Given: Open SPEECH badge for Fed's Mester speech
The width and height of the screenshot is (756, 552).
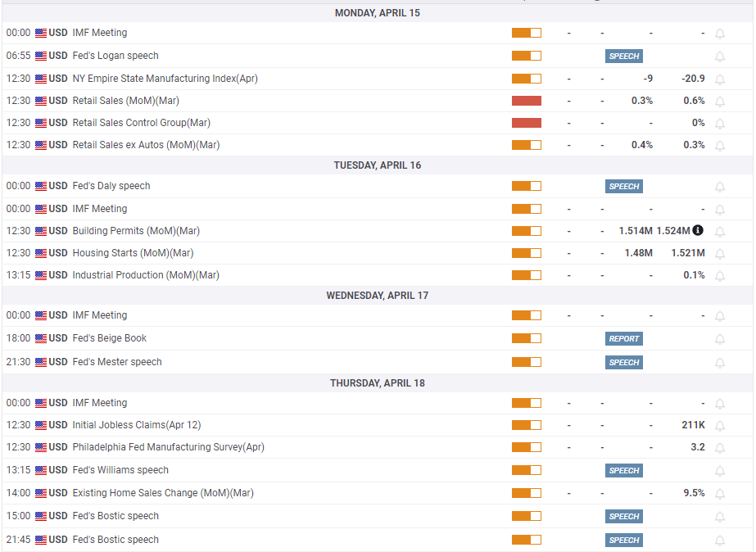Looking at the screenshot, I should (x=624, y=362).
